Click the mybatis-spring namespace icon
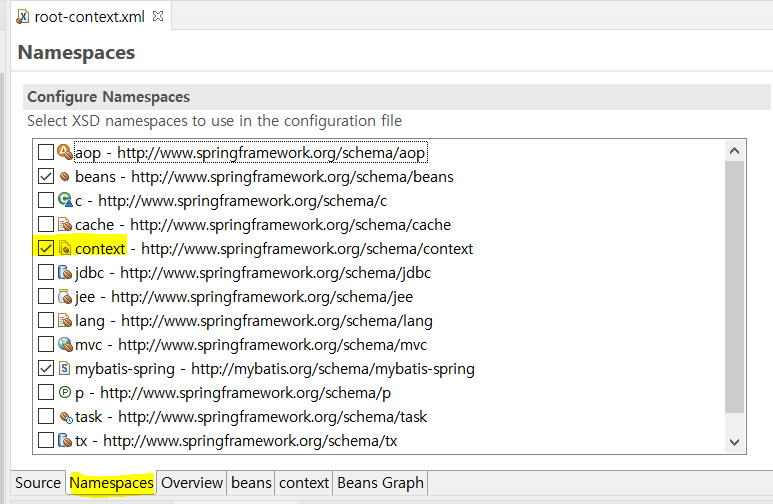Viewport: 773px width, 504px height. [65, 368]
